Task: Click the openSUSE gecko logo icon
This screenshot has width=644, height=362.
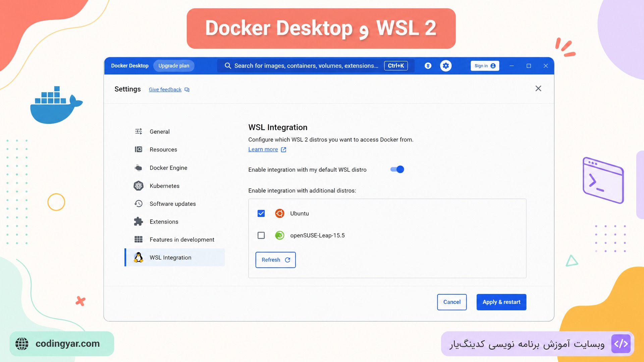Action: coord(280,235)
